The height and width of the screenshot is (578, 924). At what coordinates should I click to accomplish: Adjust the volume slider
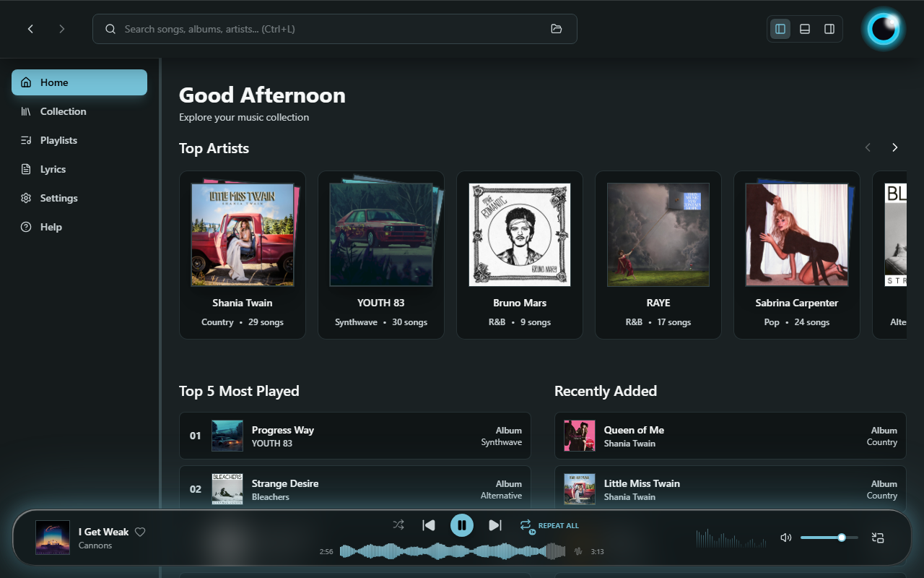pyautogui.click(x=829, y=538)
